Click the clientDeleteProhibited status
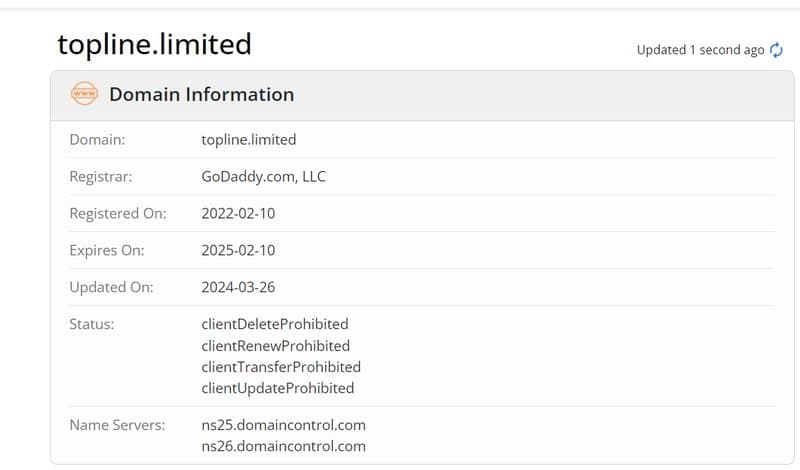 [275, 324]
